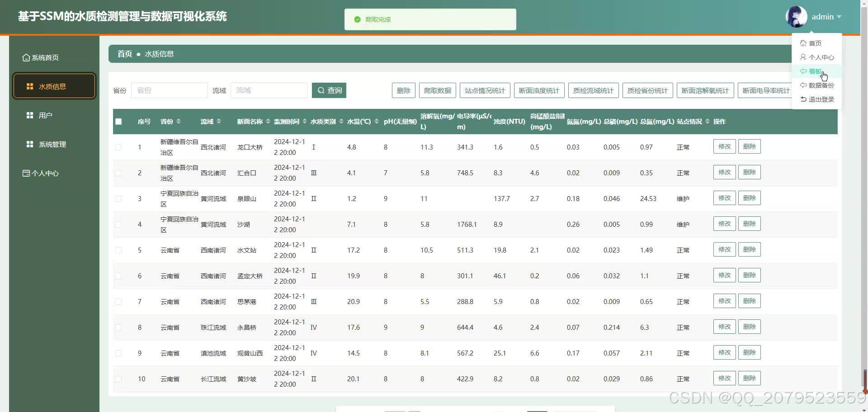Click the 质检流域统计 button
The image size is (868, 412).
[x=593, y=90]
